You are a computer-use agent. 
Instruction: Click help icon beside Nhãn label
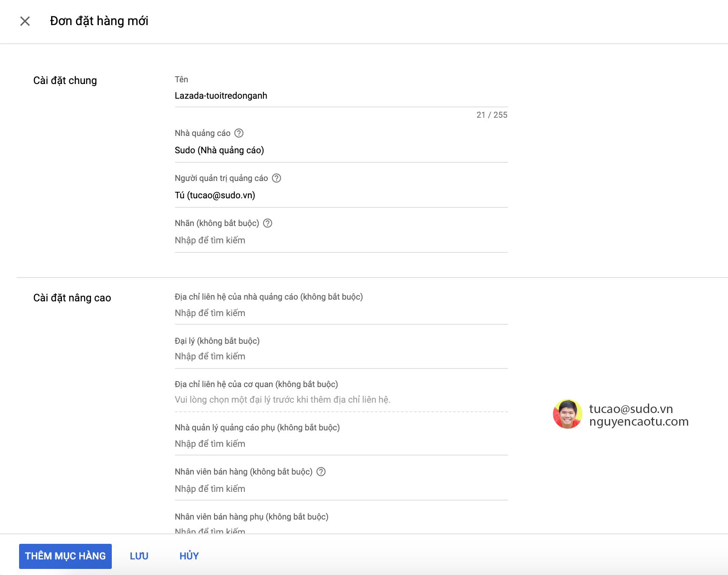(268, 223)
